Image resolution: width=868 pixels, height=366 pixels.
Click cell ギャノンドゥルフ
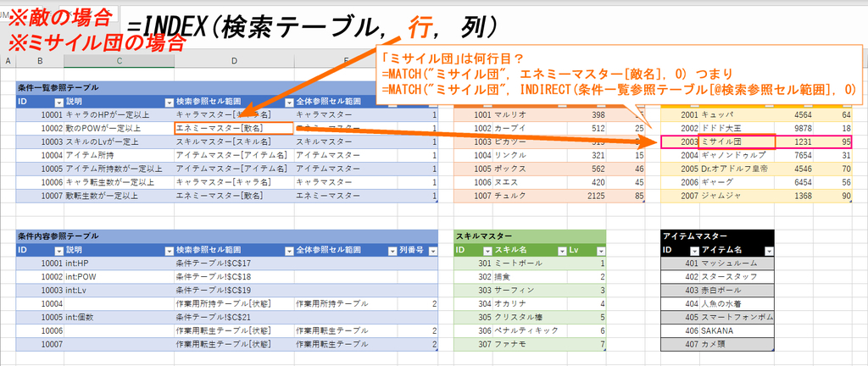click(x=737, y=155)
